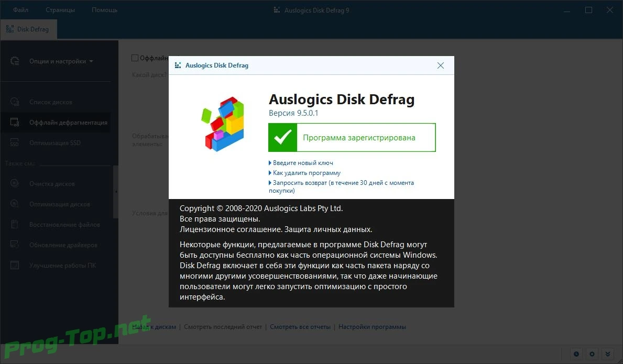Maximize the Auslogics Disk Defrag 9 window
The width and height of the screenshot is (623, 364).
point(588,10)
